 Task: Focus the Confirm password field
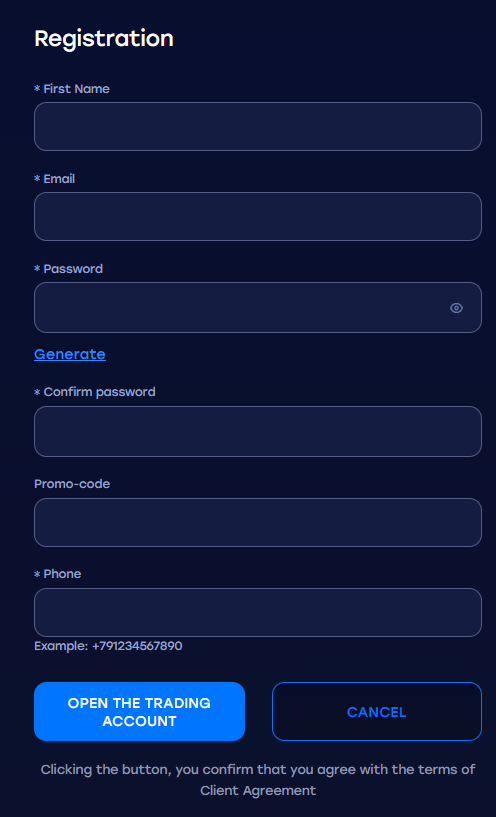[258, 431]
